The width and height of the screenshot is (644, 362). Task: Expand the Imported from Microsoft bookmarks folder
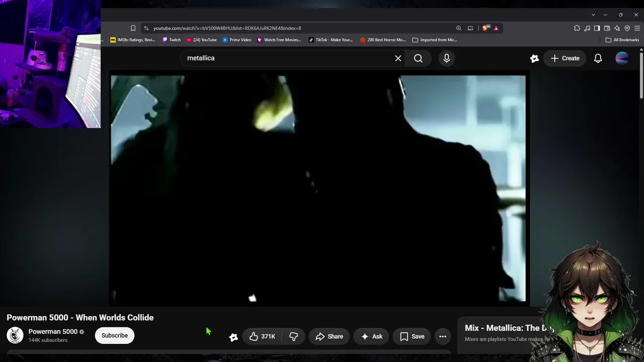click(x=435, y=40)
